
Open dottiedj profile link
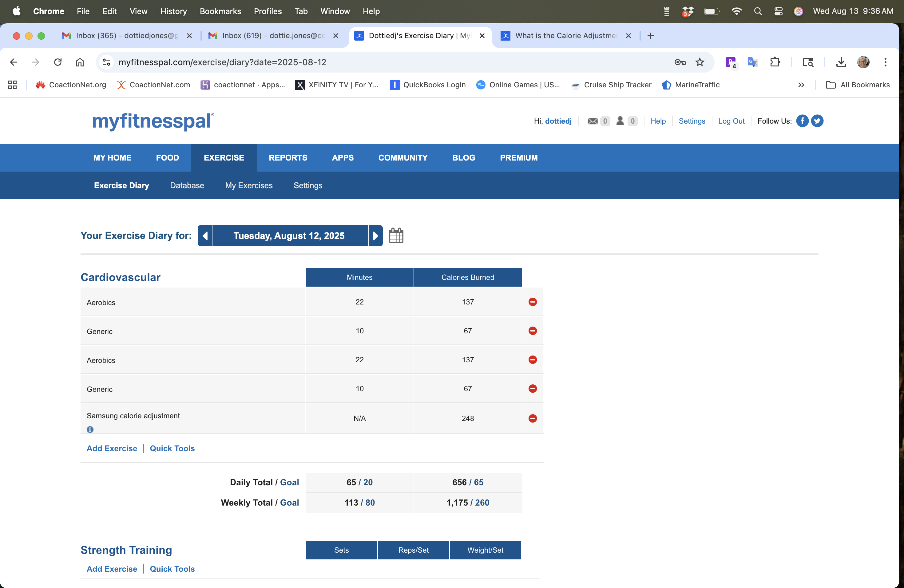(558, 121)
